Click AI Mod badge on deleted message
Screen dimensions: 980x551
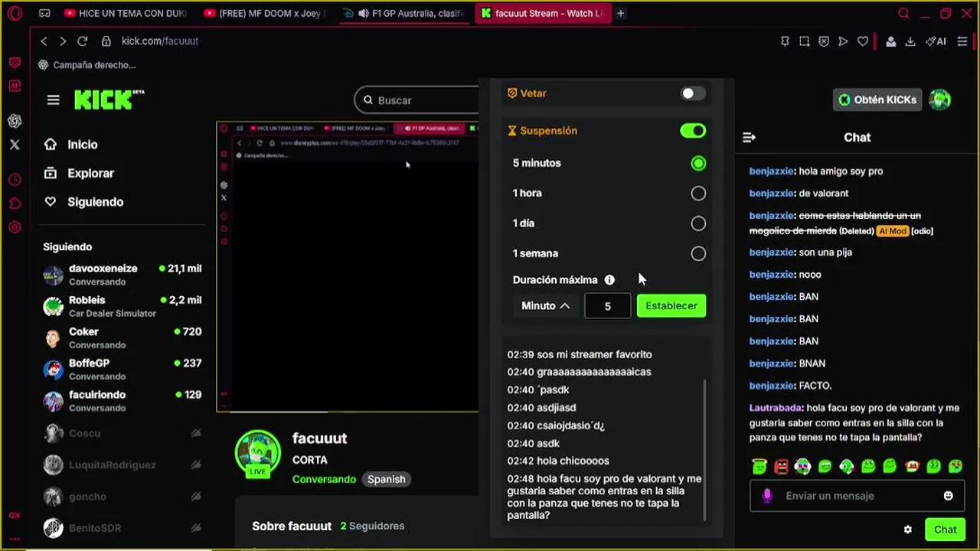(x=892, y=230)
